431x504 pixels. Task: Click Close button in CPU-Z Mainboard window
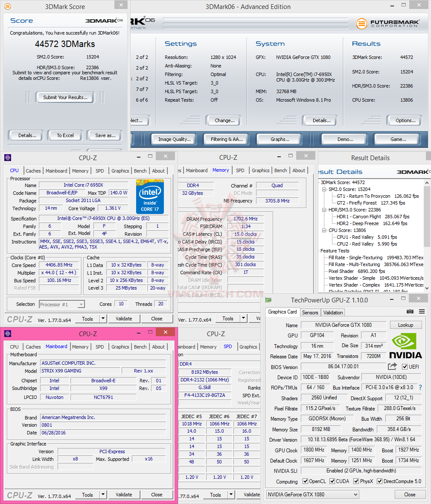(157, 495)
